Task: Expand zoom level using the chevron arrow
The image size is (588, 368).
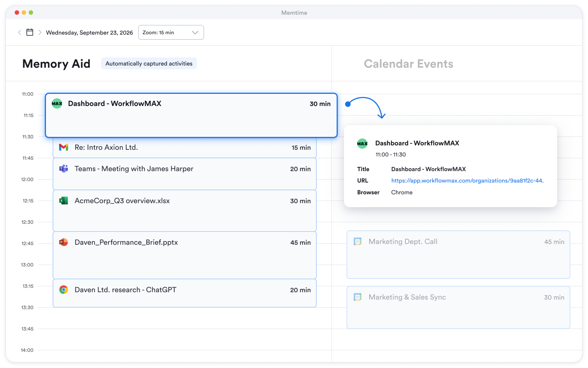Action: [195, 32]
